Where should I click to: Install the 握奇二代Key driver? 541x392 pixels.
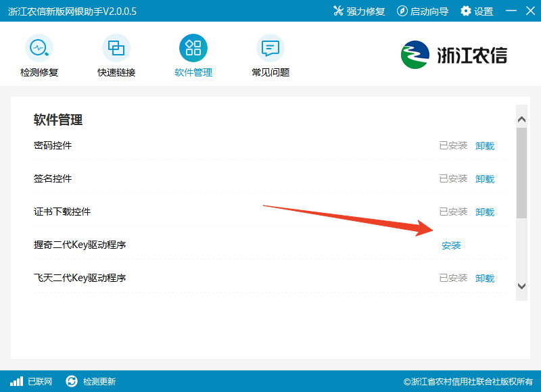(x=450, y=245)
